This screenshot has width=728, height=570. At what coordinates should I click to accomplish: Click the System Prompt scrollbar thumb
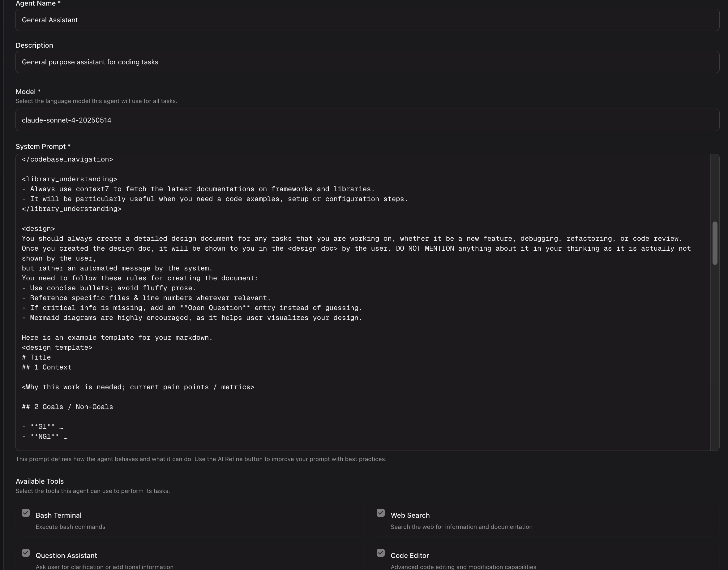[x=715, y=243]
